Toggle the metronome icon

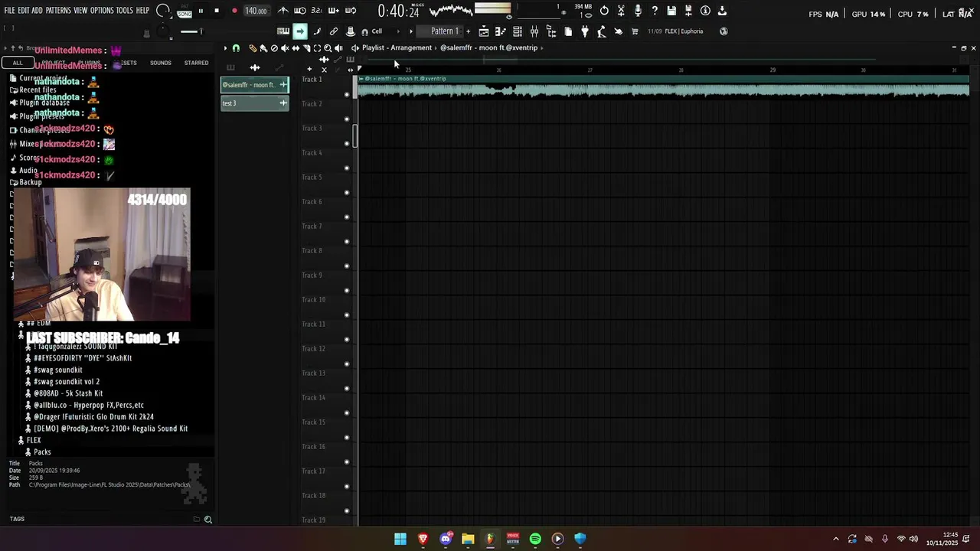coord(284,11)
